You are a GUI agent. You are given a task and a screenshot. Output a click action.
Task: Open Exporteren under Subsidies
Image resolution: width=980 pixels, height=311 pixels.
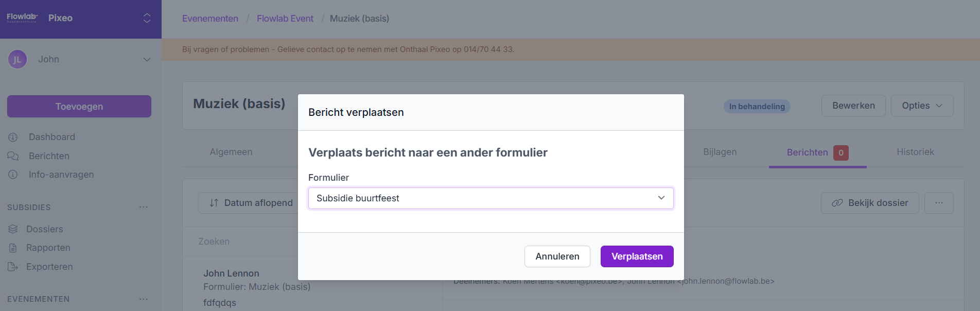point(49,267)
